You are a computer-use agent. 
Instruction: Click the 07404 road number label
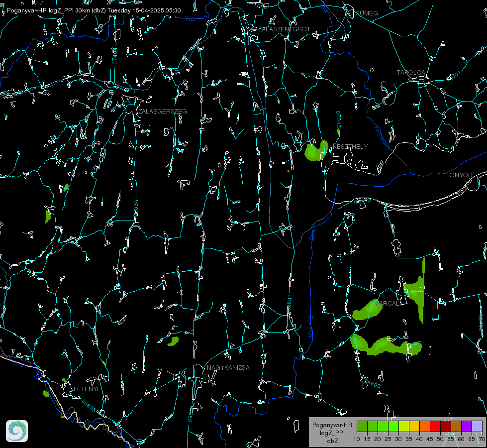tap(115, 56)
